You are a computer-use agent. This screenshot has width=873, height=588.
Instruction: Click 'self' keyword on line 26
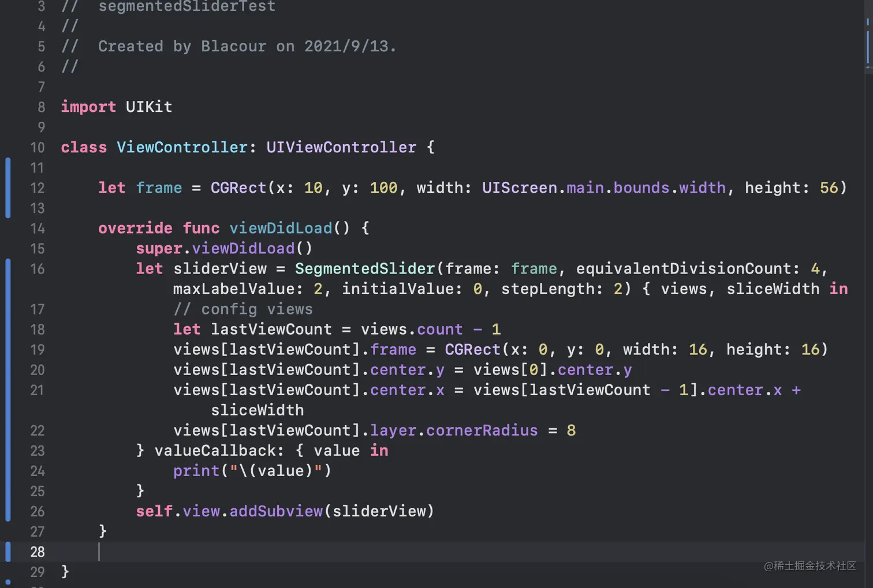coord(154,511)
